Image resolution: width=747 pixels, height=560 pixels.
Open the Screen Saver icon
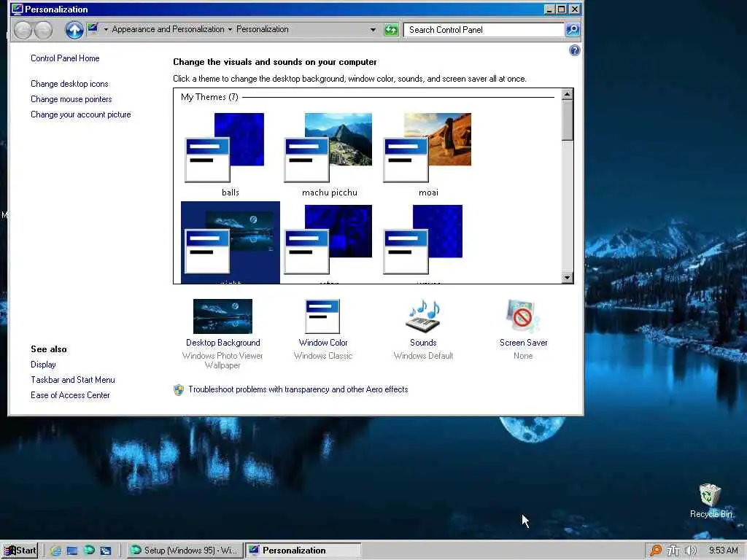click(x=522, y=316)
